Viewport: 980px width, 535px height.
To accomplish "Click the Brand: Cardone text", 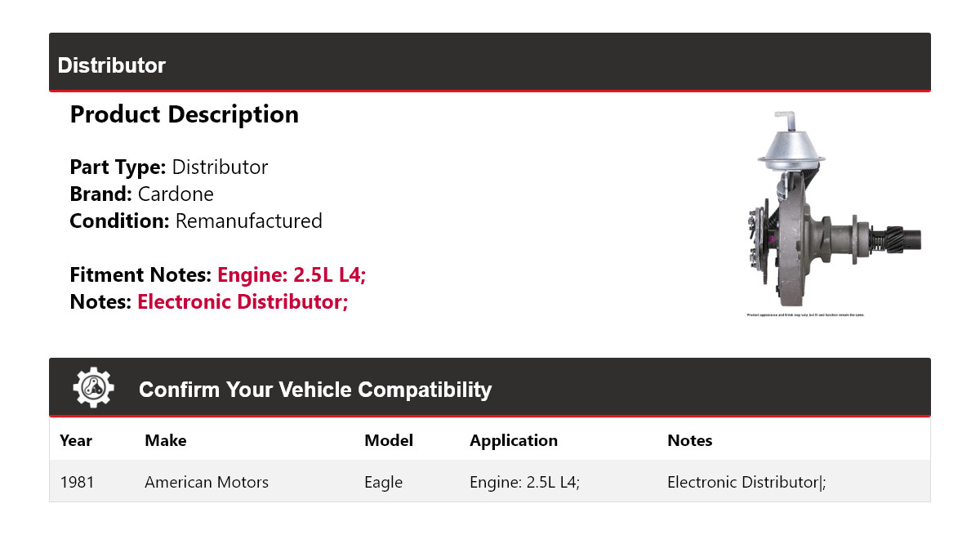I will pos(141,194).
